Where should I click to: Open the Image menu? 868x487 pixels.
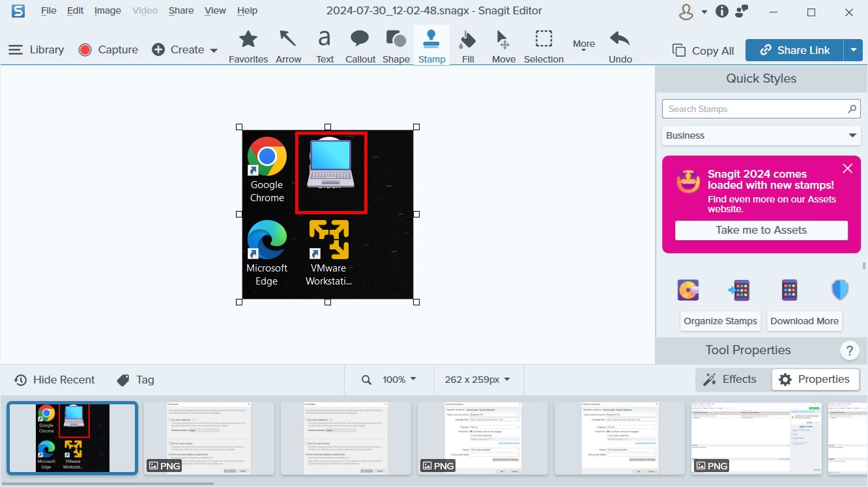tap(108, 10)
